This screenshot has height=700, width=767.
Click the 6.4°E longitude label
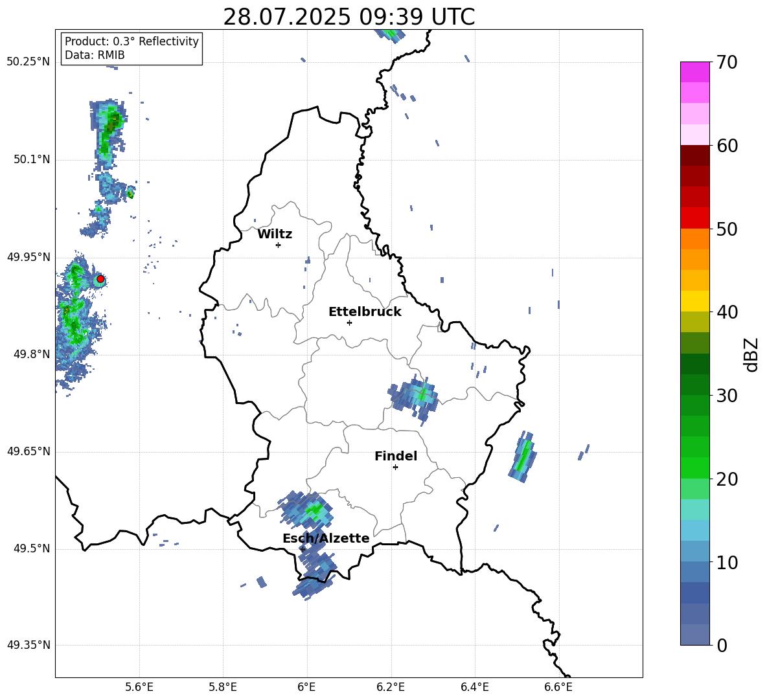click(474, 687)
